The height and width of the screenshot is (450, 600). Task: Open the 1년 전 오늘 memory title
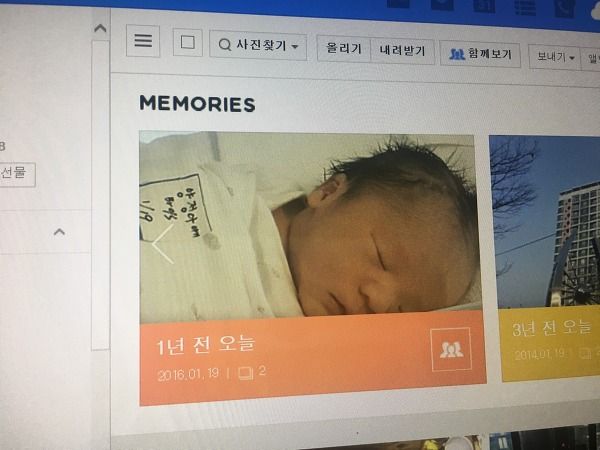click(206, 344)
